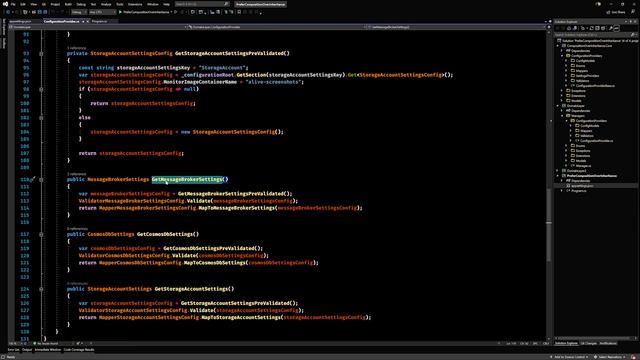Close the ConfigurationProvider.cs tab
The width and height of the screenshot is (640, 360).
click(x=88, y=21)
